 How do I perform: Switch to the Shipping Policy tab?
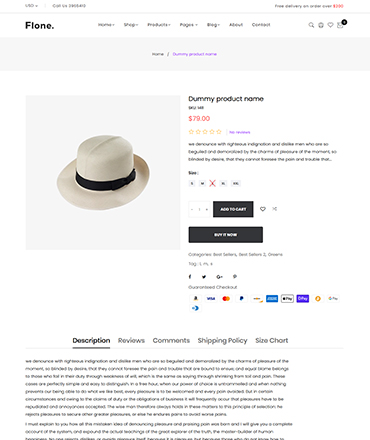222,340
